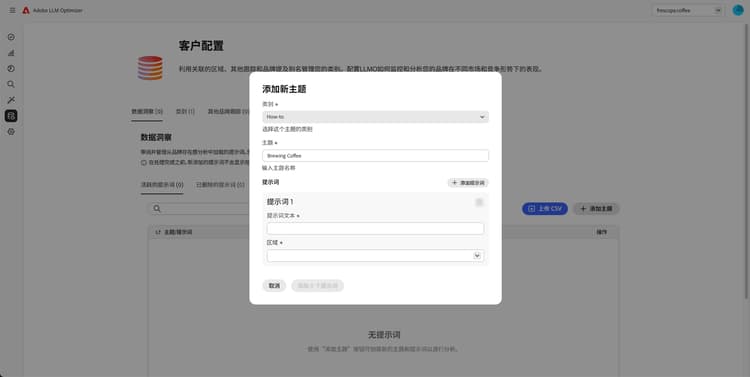Sort the 主题/提示词 column header
750x377 pixels.
[x=175, y=232]
